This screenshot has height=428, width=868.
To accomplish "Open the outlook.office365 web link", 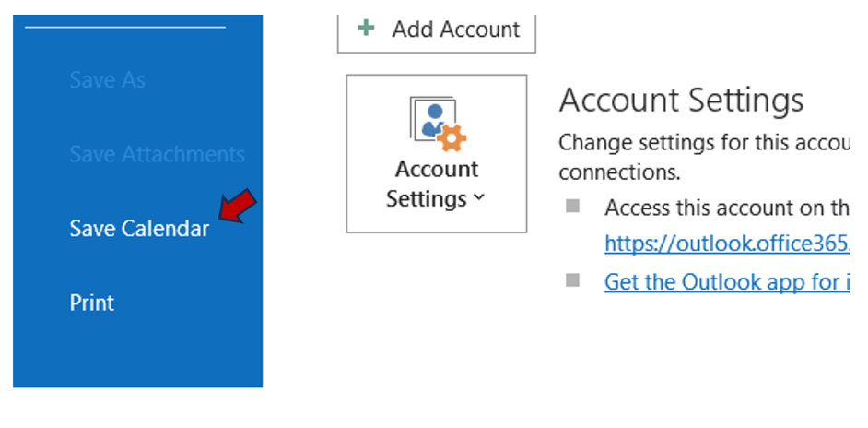I will pyautogui.click(x=726, y=244).
